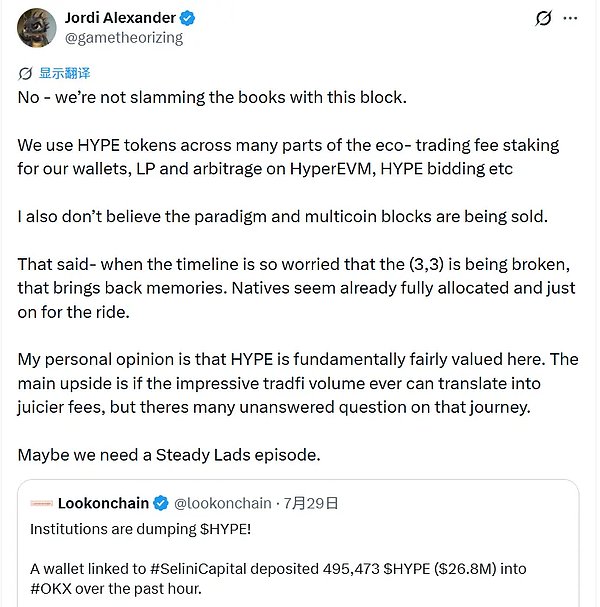
Task: Select the "Steady Lads episode" sentence
Action: (169, 454)
